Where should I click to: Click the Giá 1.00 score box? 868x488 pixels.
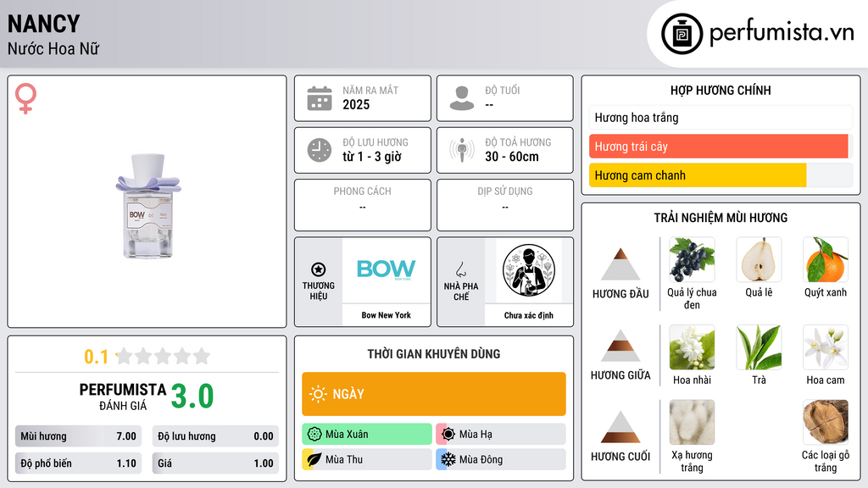[x=215, y=463]
